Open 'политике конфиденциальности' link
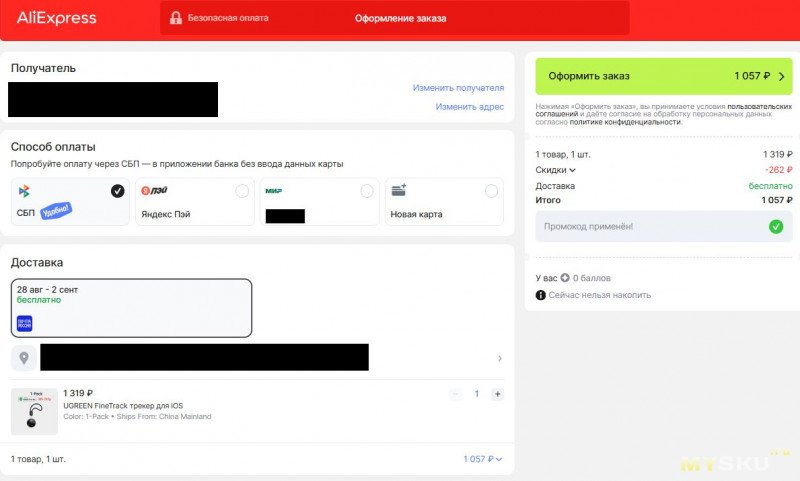Viewport: 800px width, 481px height. click(x=625, y=122)
